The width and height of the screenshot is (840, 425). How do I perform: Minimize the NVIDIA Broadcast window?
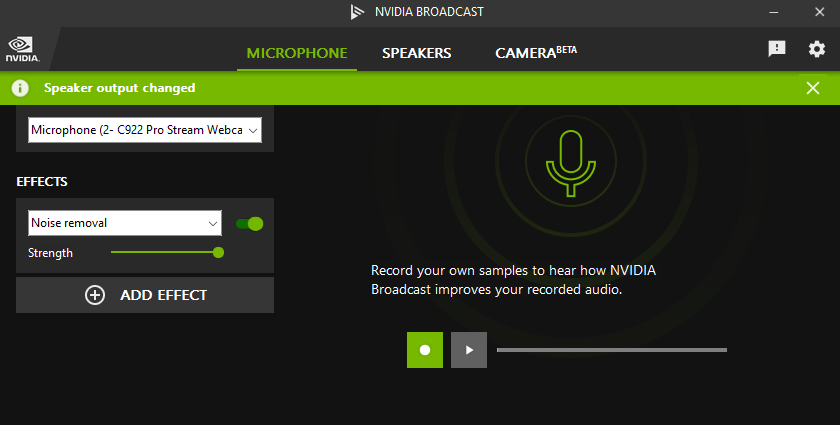[774, 12]
